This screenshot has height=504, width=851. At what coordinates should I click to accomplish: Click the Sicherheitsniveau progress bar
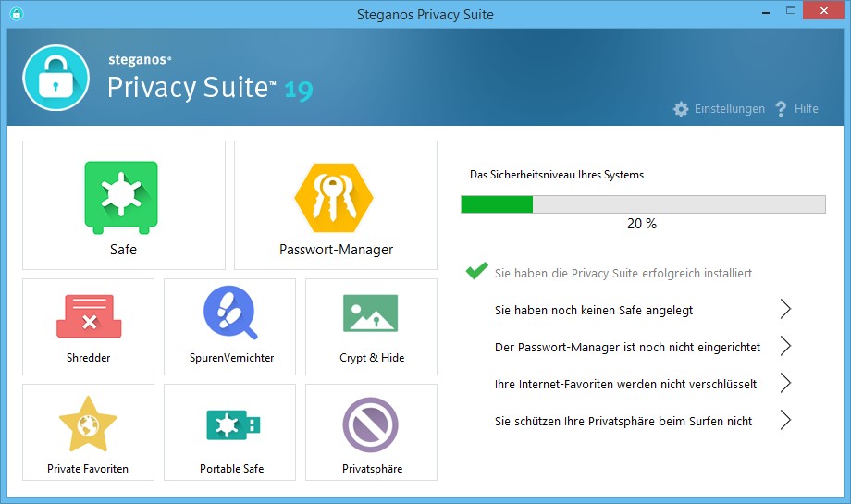tap(643, 204)
